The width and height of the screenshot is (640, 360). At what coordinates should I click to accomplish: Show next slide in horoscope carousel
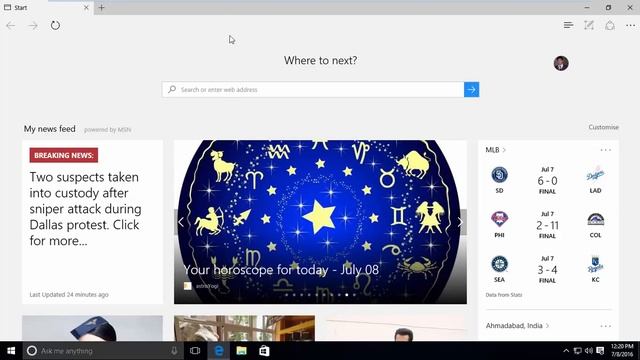point(460,222)
